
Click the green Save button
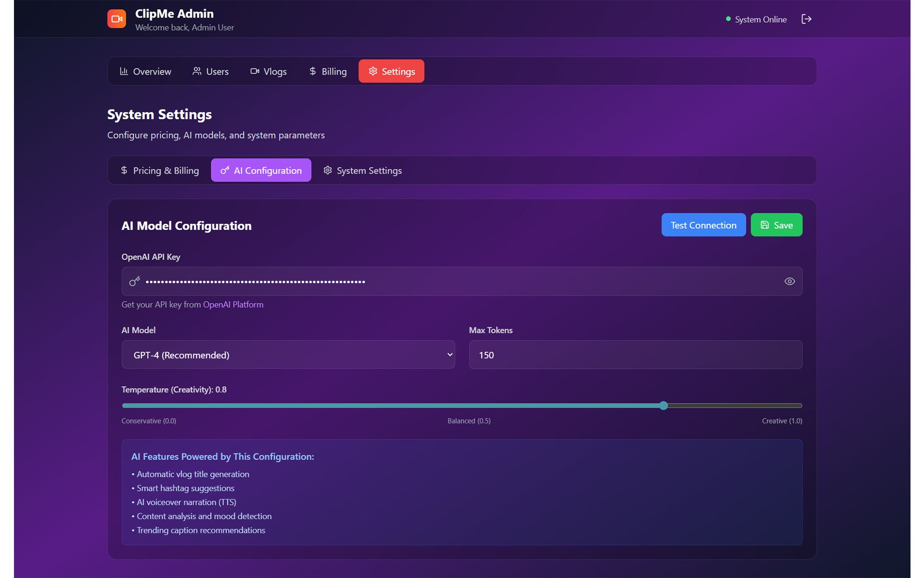click(x=776, y=225)
